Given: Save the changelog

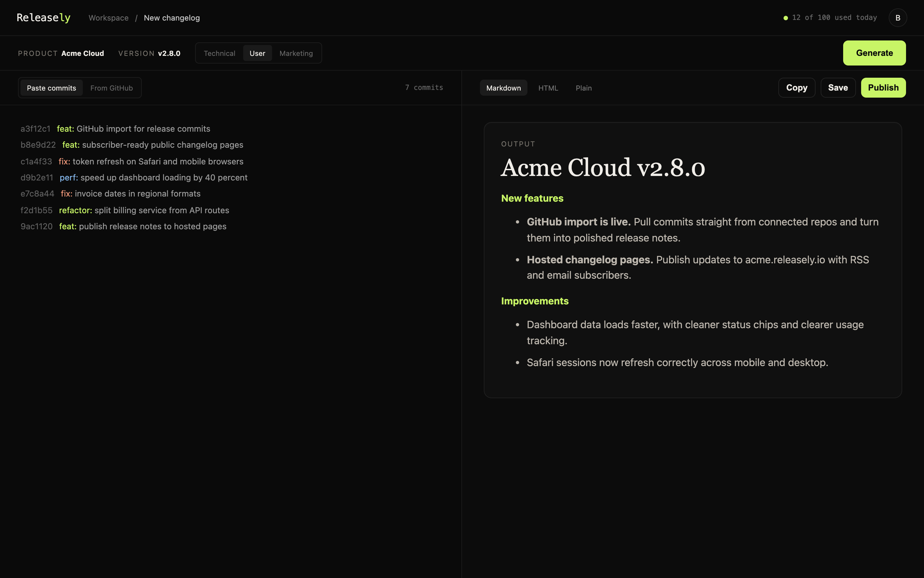Looking at the screenshot, I should [x=838, y=88].
